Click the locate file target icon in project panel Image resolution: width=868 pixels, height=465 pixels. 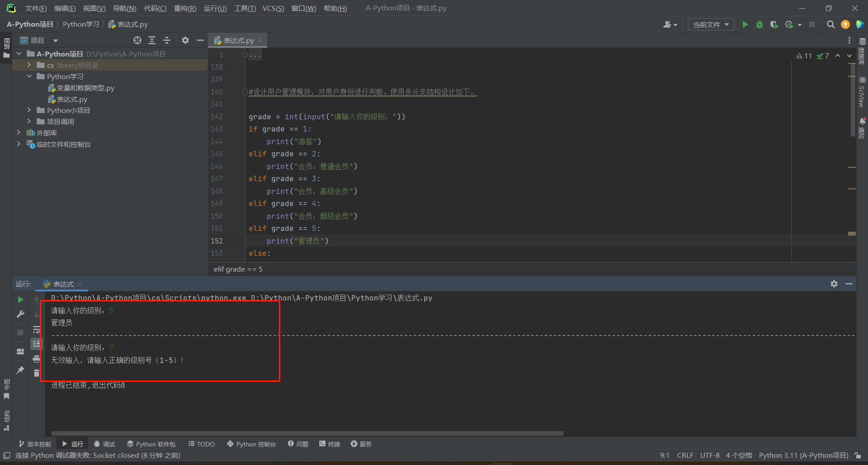137,40
